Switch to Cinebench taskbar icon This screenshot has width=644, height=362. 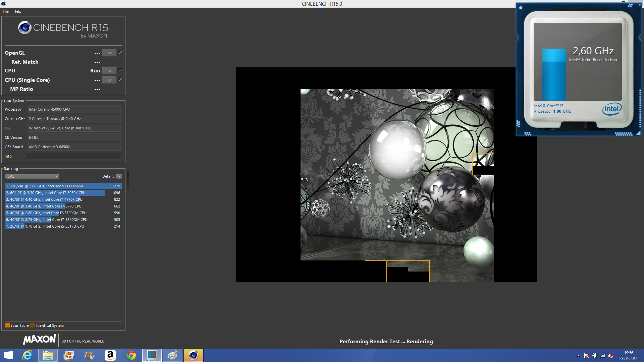point(194,355)
